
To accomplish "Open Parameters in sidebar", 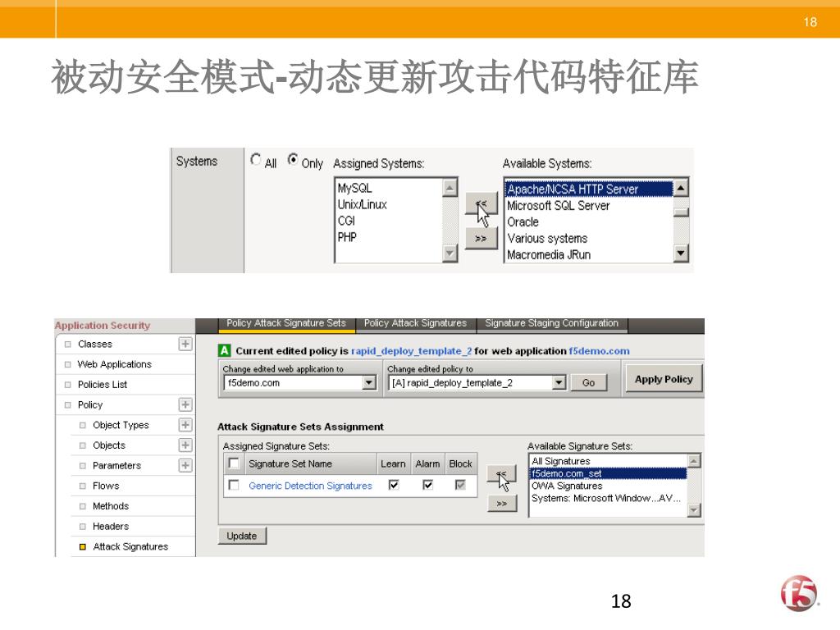I will click(x=116, y=466).
